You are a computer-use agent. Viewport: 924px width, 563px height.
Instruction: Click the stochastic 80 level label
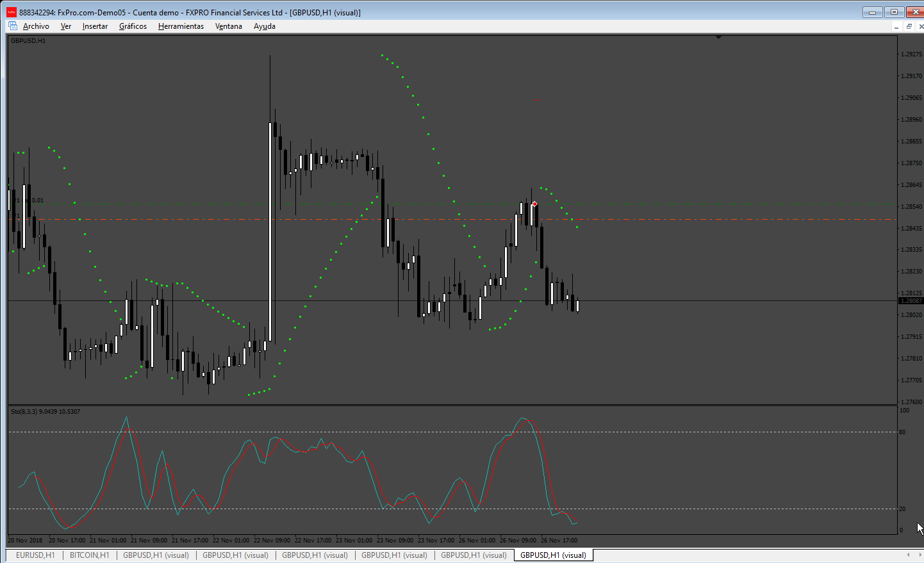pyautogui.click(x=902, y=432)
